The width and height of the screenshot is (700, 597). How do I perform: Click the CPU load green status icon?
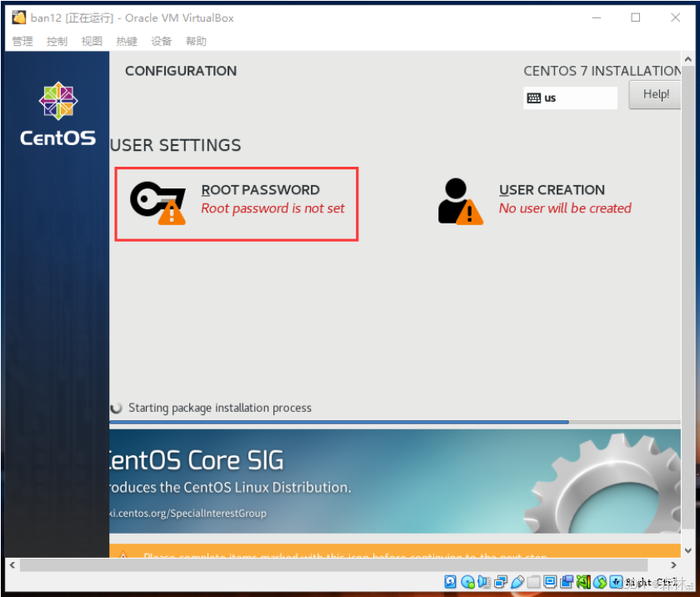coord(583,581)
